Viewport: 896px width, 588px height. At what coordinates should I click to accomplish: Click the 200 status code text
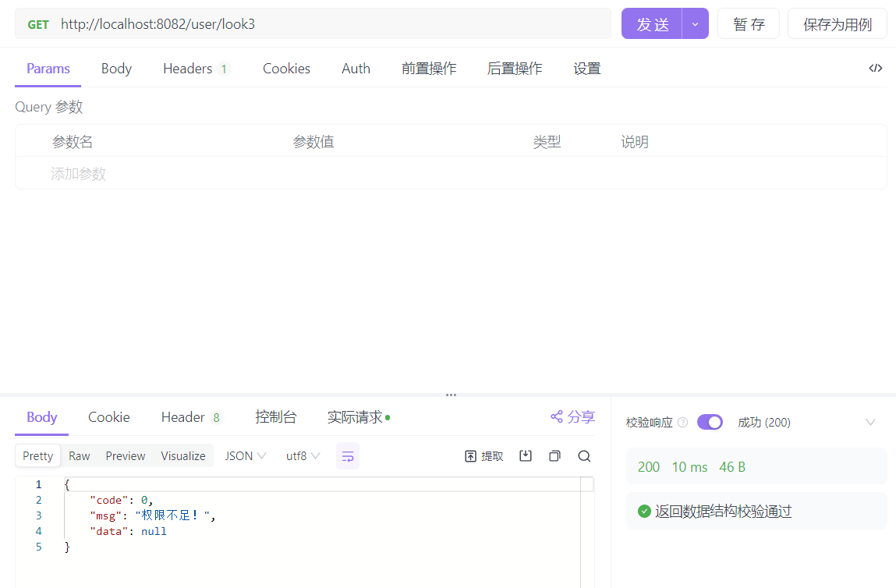pyautogui.click(x=649, y=467)
